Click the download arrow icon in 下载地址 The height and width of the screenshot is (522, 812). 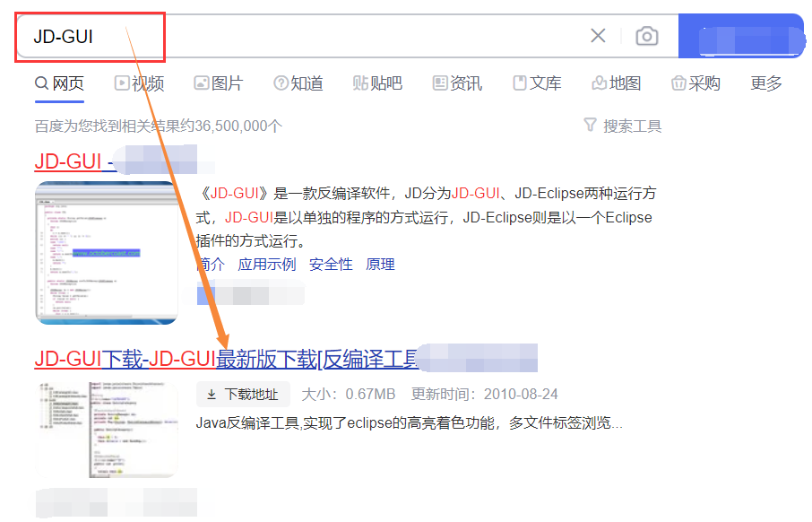point(212,395)
